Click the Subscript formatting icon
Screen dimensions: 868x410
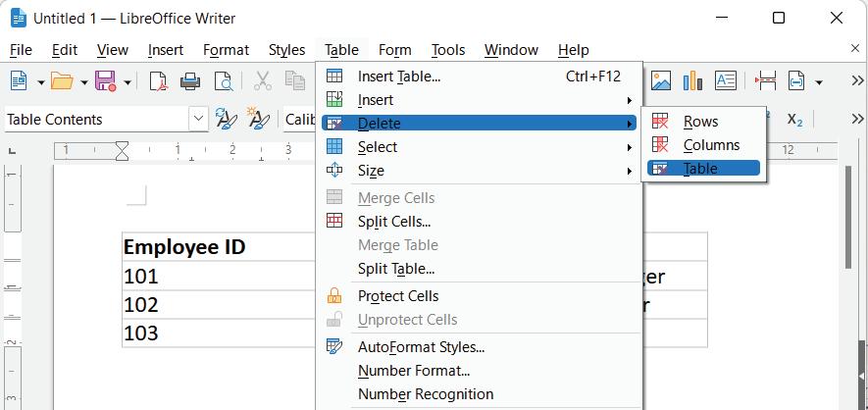click(795, 120)
